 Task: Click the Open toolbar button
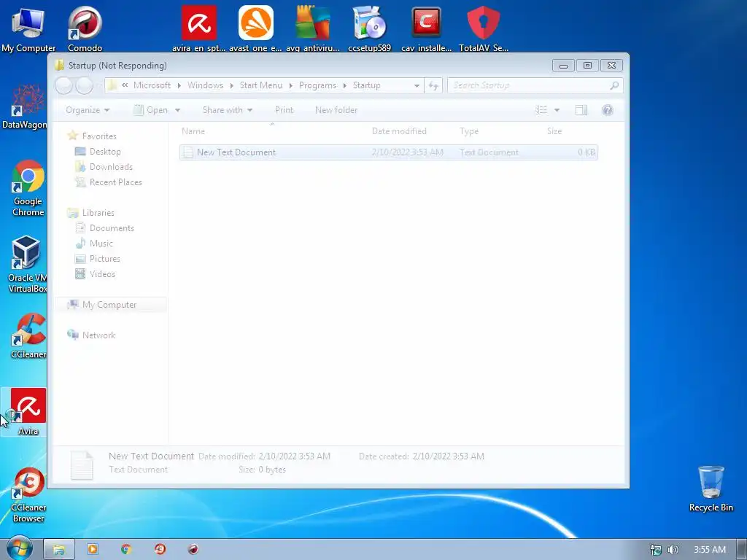tap(151, 110)
